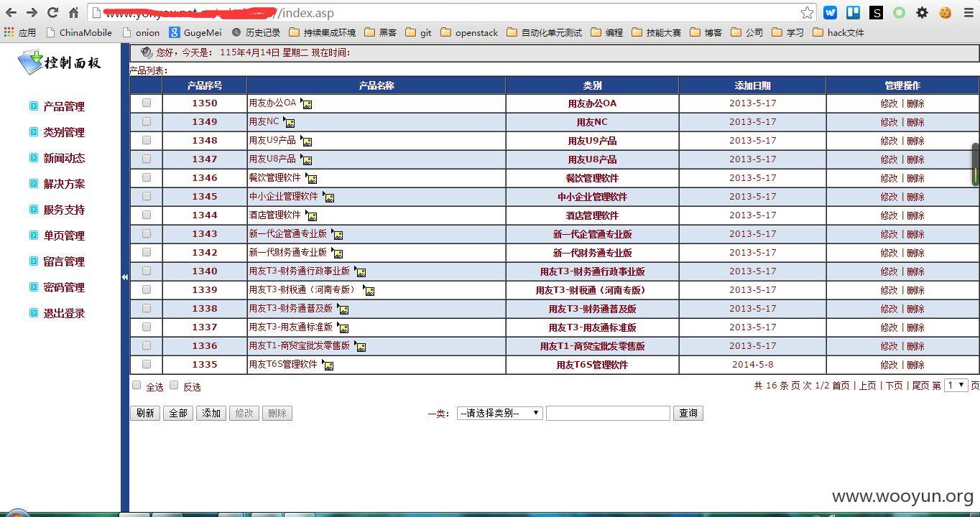This screenshot has height=517, width=980.
Task: Click image icon beside 餐饮管理软件 product name
Action: coord(311,178)
